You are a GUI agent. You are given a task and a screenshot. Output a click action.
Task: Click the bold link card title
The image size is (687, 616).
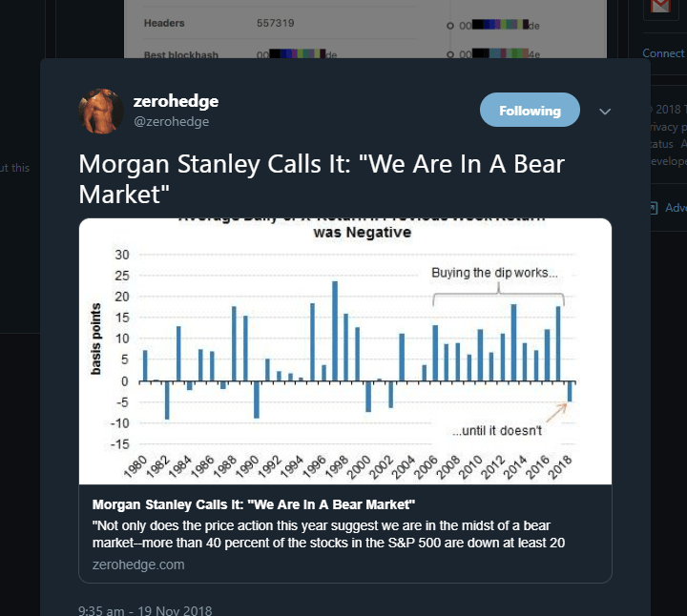[254, 503]
